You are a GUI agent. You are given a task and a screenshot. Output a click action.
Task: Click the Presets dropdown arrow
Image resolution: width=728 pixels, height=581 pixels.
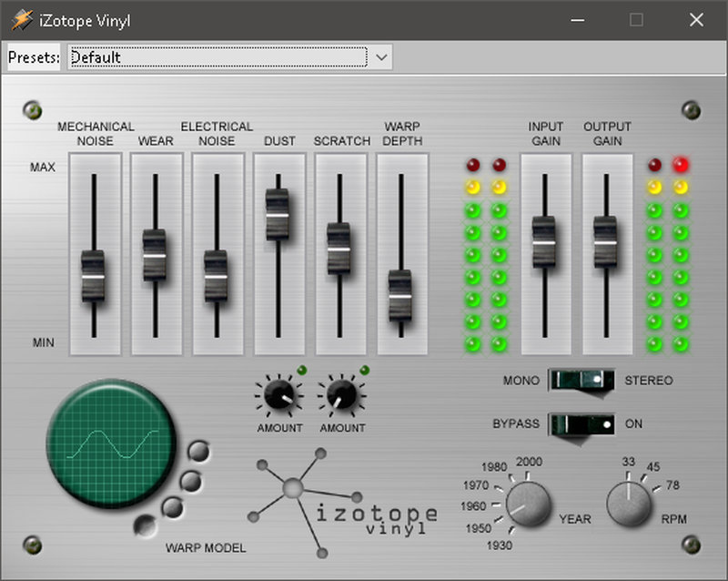381,57
